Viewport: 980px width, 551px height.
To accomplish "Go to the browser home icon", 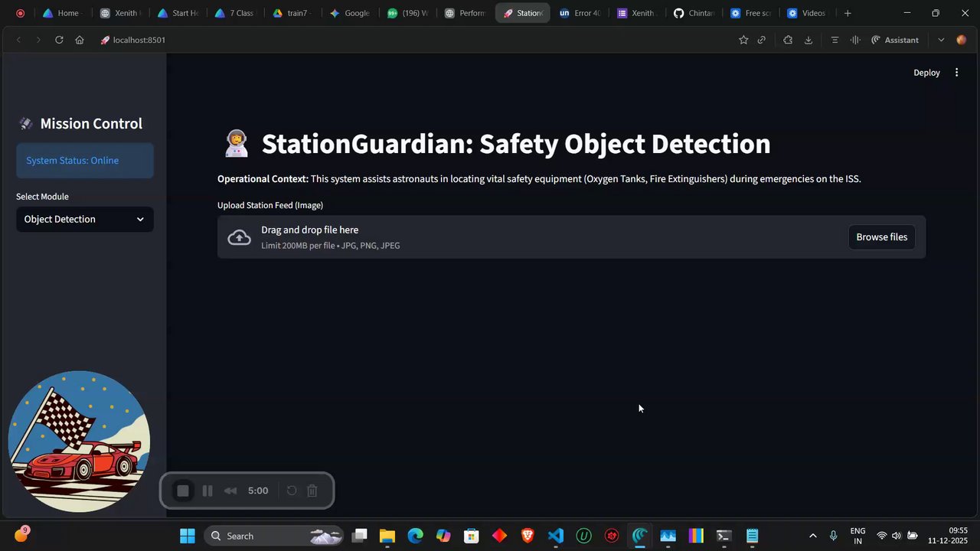I will pyautogui.click(x=80, y=40).
